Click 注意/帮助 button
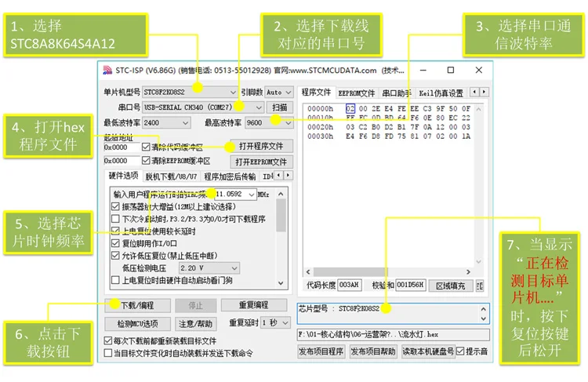Screen dimensions: 588x382 [196, 323]
